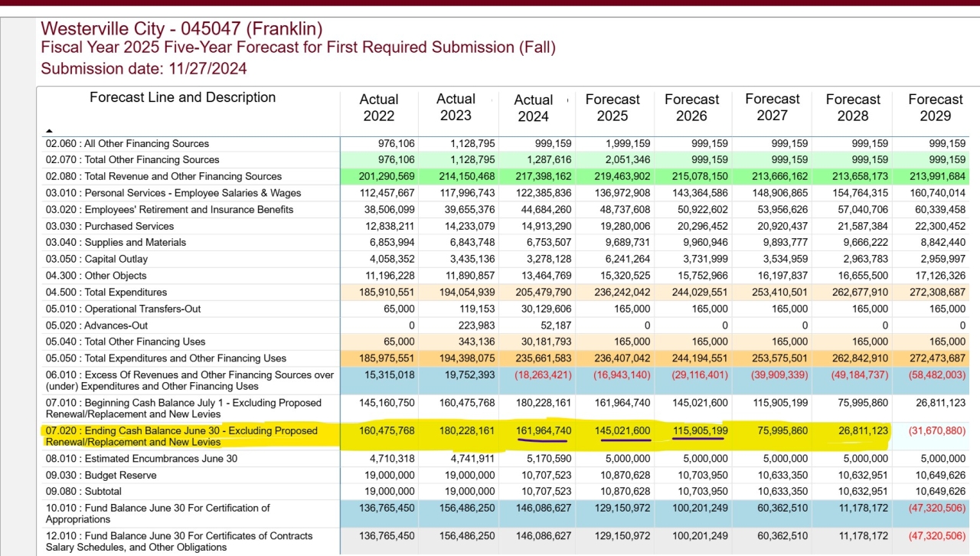The image size is (980, 556).
Task: Select row 05.010 Operational Transfers-Out label
Action: 125,309
